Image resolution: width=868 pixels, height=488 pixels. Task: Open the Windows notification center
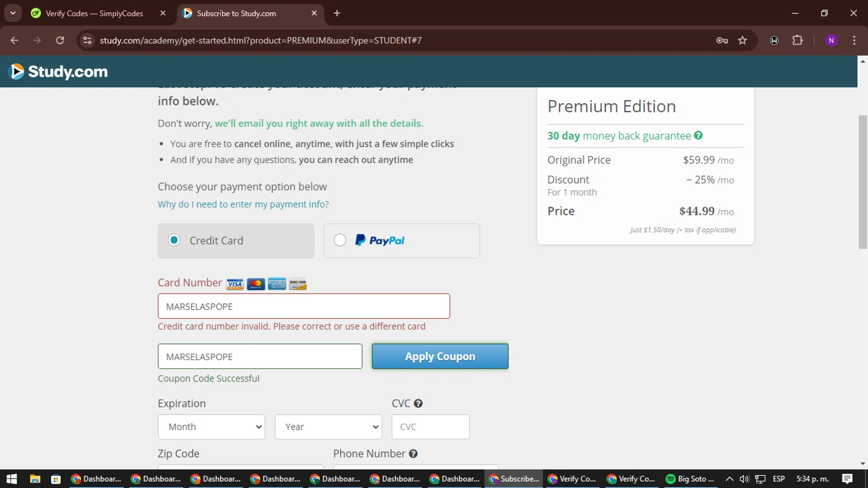coord(847,479)
